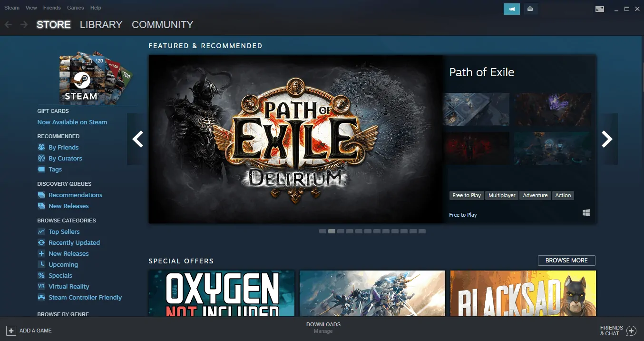Open the VR Virtual Reality category icon
Screen dimensions: 644x341
click(x=42, y=286)
